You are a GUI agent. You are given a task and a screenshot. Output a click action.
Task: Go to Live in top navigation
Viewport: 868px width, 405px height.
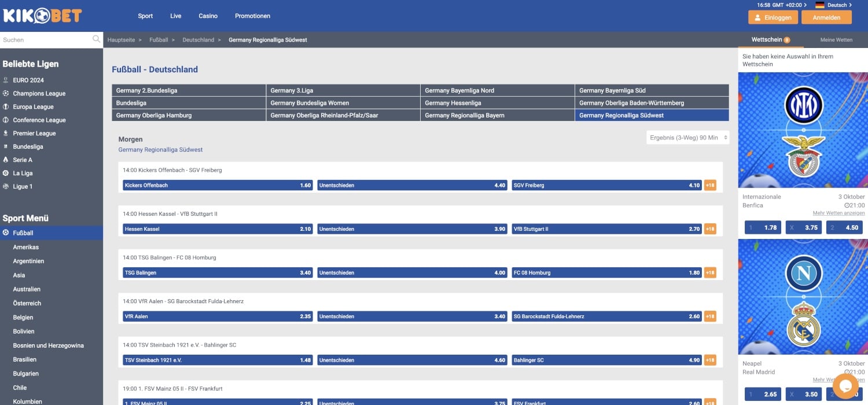pos(176,16)
